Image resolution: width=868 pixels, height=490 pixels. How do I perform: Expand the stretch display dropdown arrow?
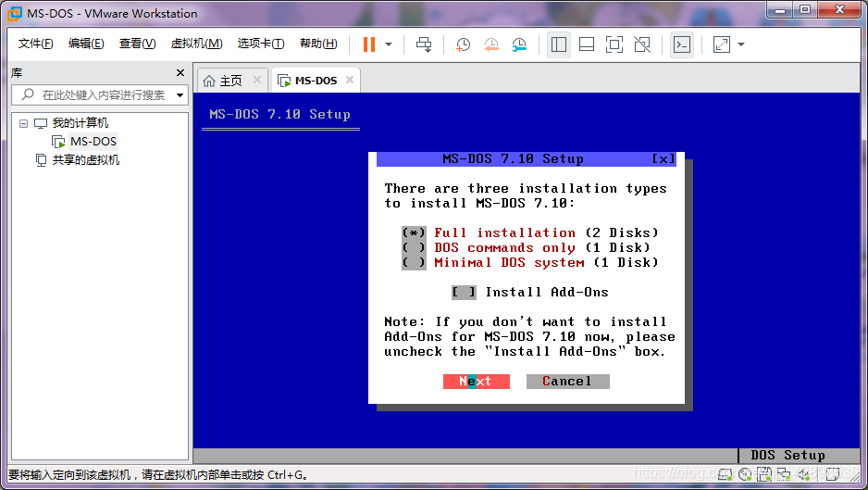tap(741, 44)
